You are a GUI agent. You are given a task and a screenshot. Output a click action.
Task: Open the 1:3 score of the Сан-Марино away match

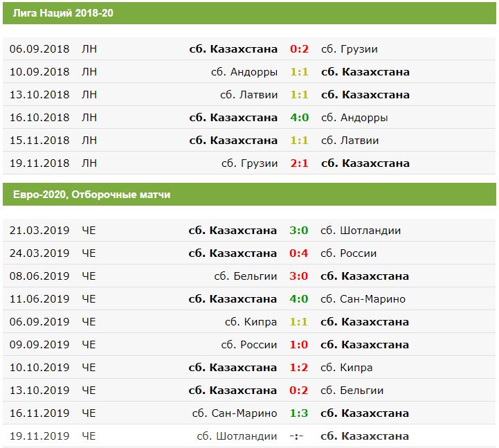coord(299,413)
